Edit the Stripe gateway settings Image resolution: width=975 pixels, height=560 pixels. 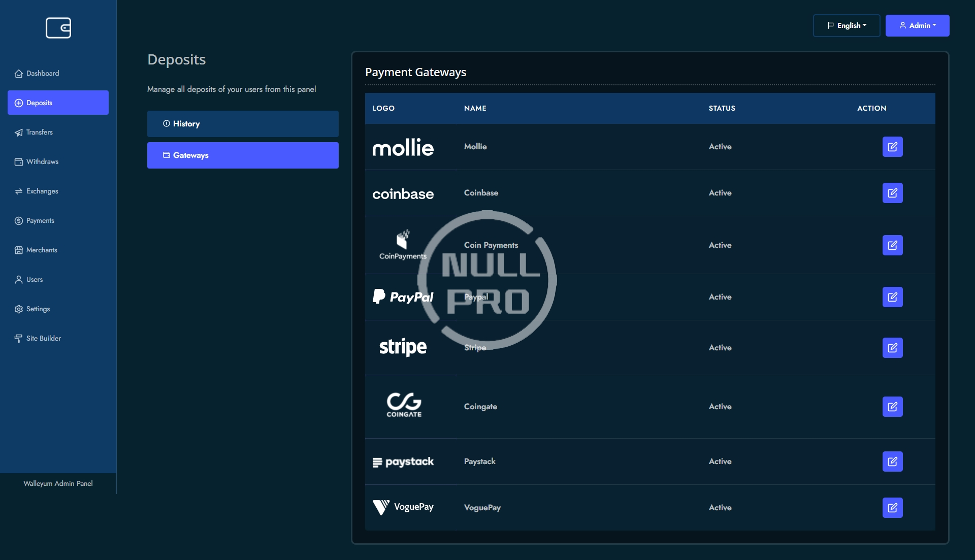coord(892,348)
